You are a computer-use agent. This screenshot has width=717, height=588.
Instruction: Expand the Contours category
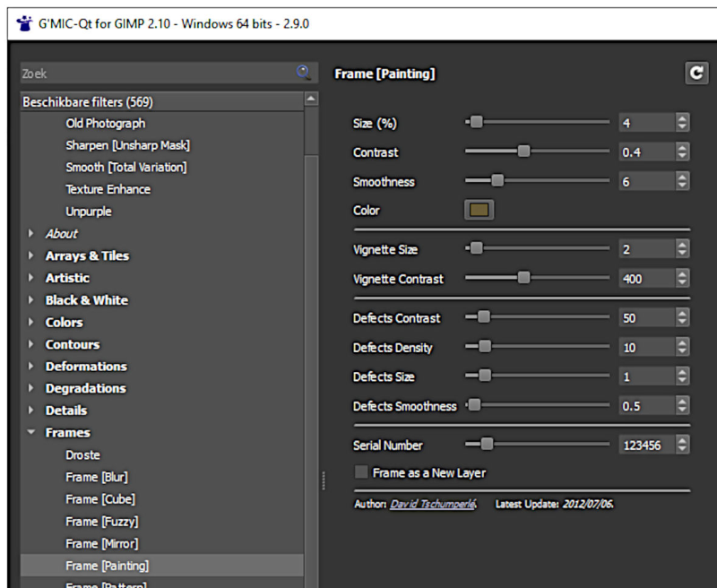tap(30, 344)
